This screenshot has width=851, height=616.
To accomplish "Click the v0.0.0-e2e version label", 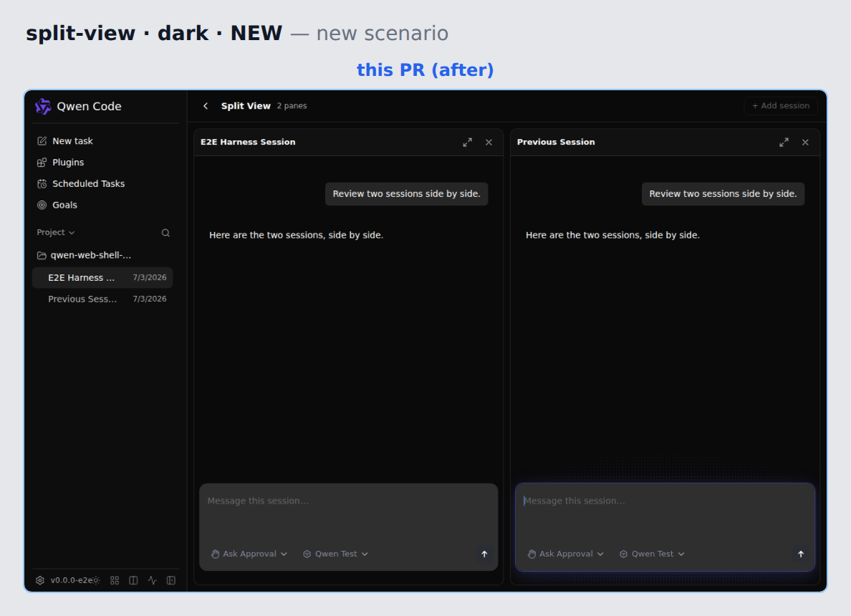I will (71, 580).
